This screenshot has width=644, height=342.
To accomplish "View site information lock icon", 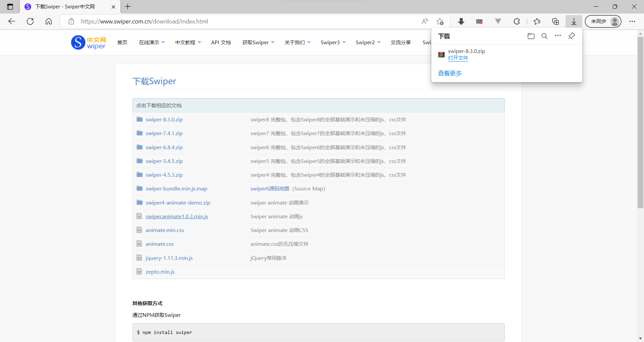I will coord(71,21).
